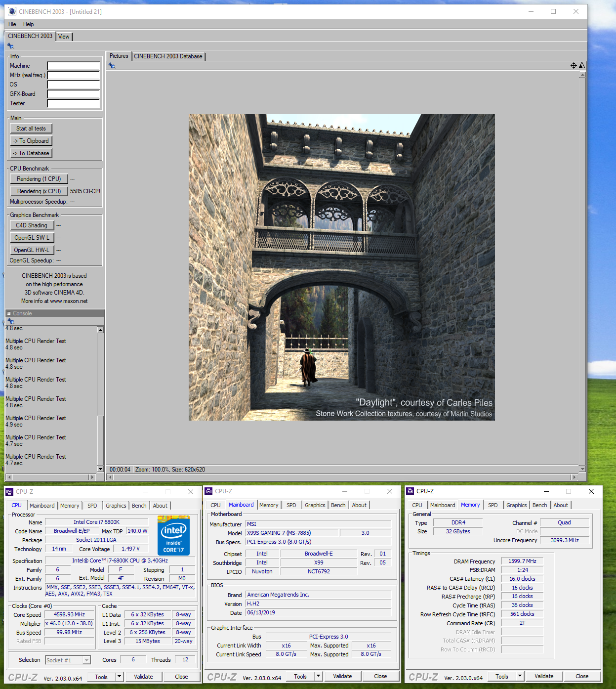Screen dimensions: 616x689
Task: Open the Selection Socket #1 combo box
Action: pyautogui.click(x=68, y=660)
